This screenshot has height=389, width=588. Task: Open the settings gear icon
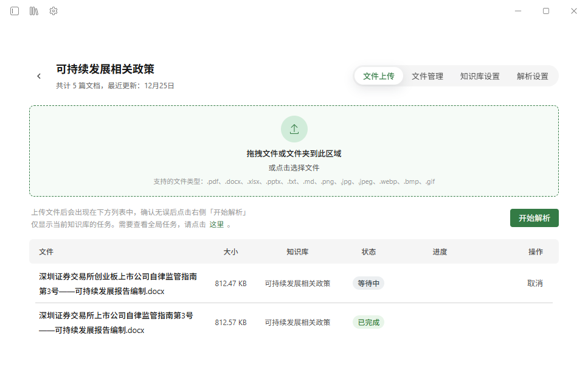tap(54, 10)
